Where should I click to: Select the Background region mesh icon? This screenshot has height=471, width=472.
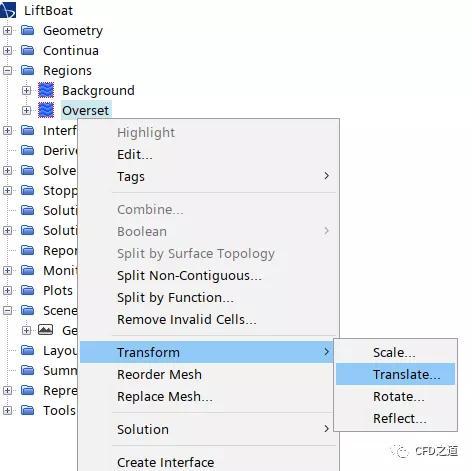46,90
